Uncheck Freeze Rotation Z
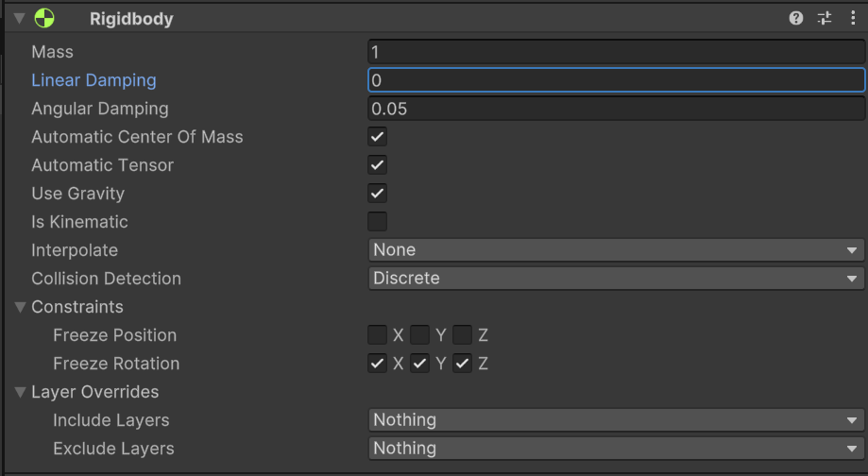868x476 pixels. pos(462,364)
